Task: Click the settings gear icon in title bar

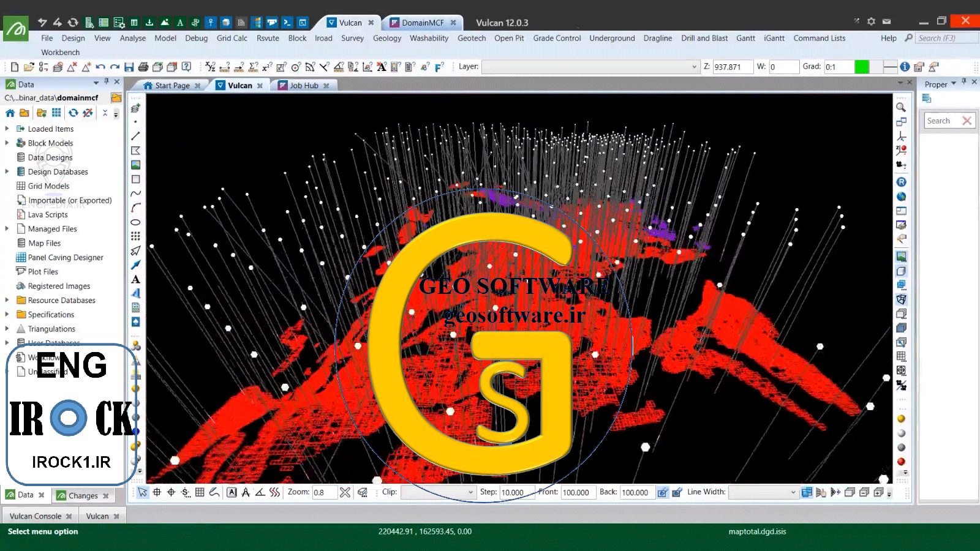Action: pyautogui.click(x=871, y=21)
